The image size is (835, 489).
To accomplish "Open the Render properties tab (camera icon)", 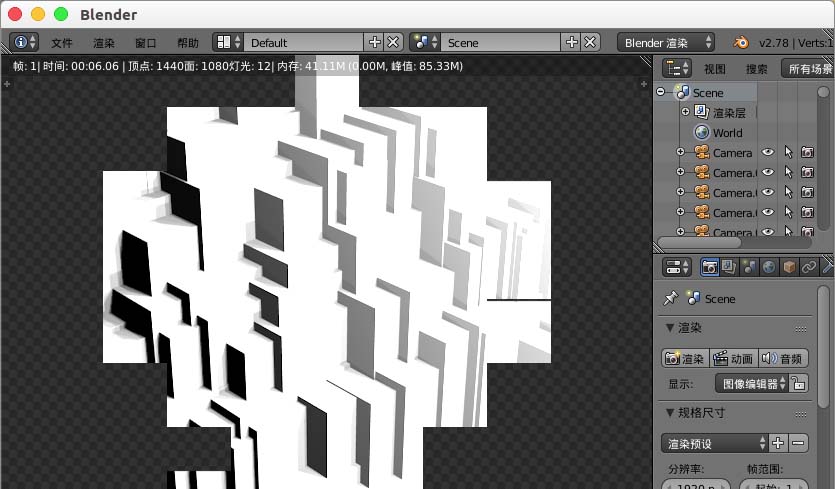I will click(x=710, y=267).
